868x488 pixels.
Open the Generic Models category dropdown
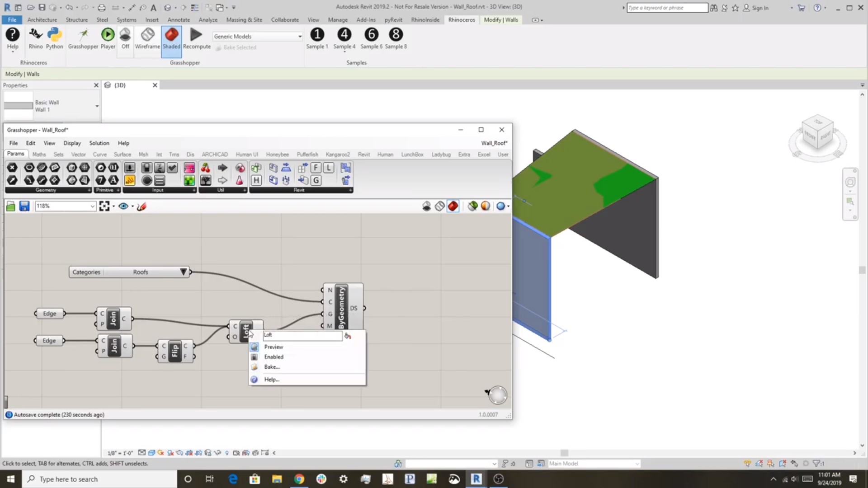pos(258,36)
